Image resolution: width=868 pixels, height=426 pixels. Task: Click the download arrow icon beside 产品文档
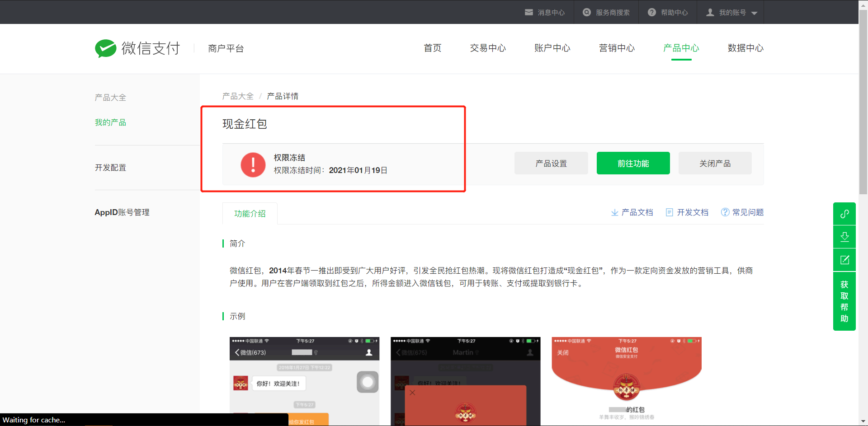(x=615, y=212)
